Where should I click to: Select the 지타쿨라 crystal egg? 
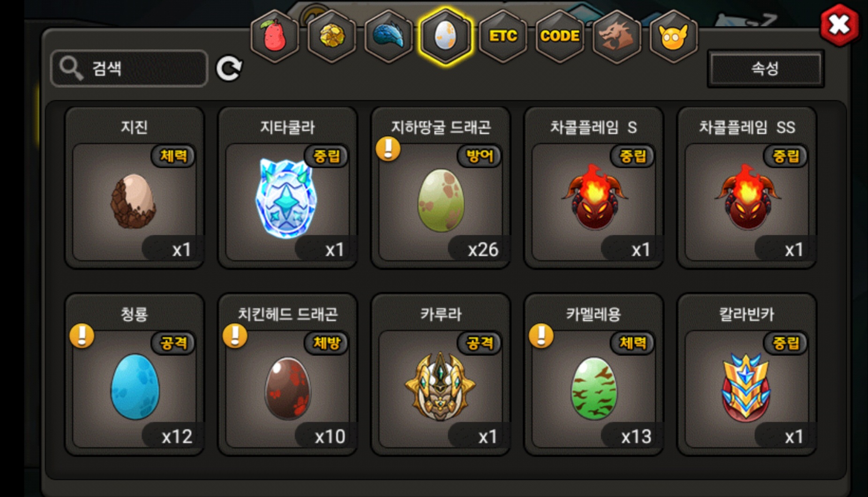[x=288, y=188]
